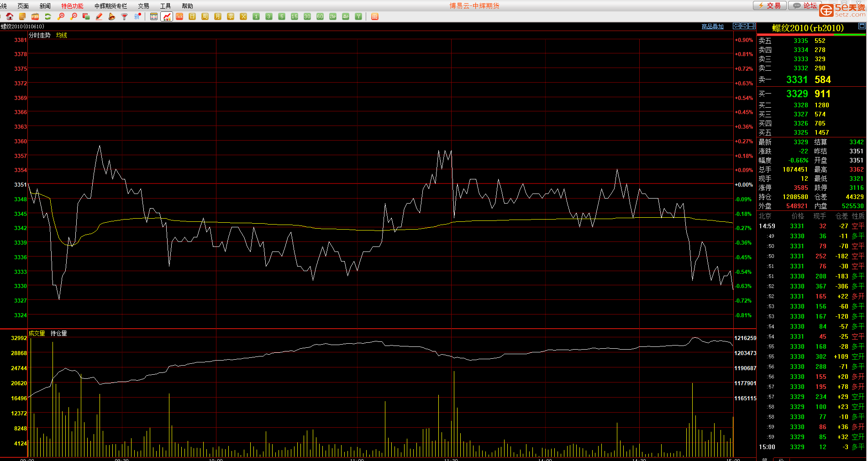Open the 特色功能 menu
Viewport: 868px width, 461px height.
[72, 6]
